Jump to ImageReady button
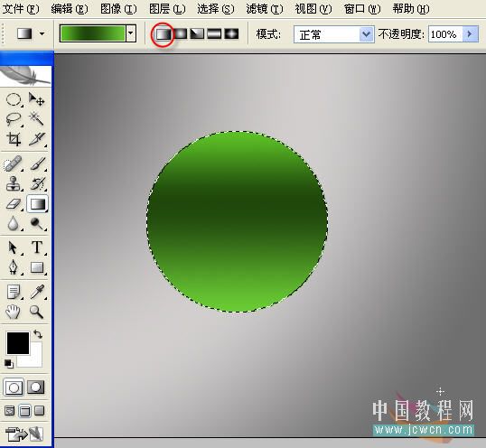 (24, 434)
